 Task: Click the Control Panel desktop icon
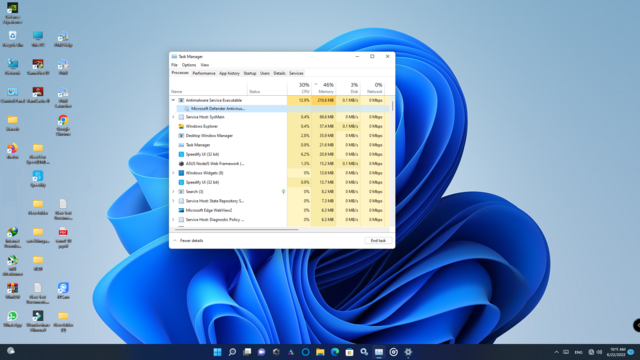click(x=13, y=95)
